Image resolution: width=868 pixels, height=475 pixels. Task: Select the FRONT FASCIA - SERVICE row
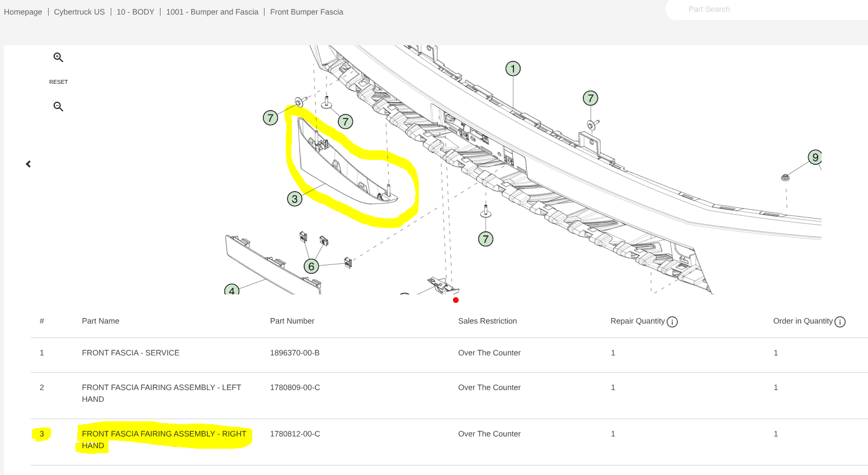pyautogui.click(x=449, y=353)
